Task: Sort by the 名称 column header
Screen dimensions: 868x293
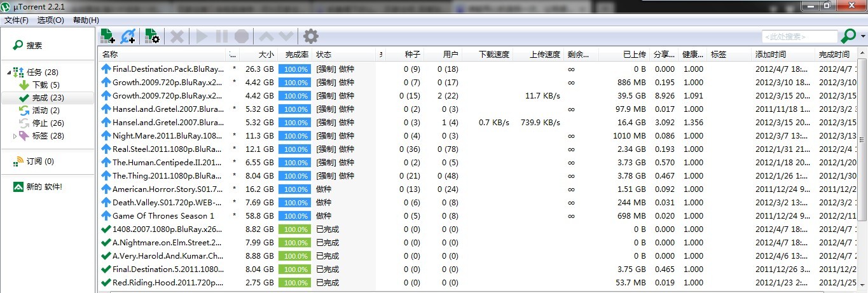Action: tap(162, 55)
